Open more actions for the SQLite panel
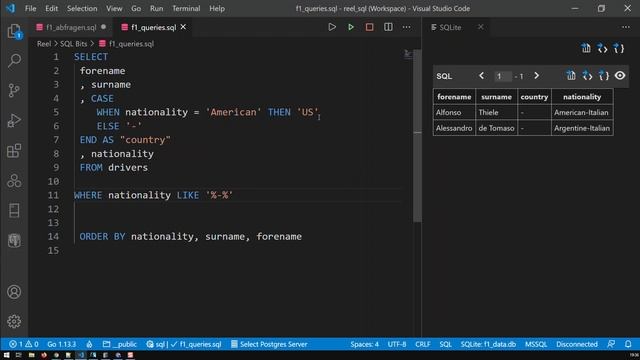 pos(626,27)
